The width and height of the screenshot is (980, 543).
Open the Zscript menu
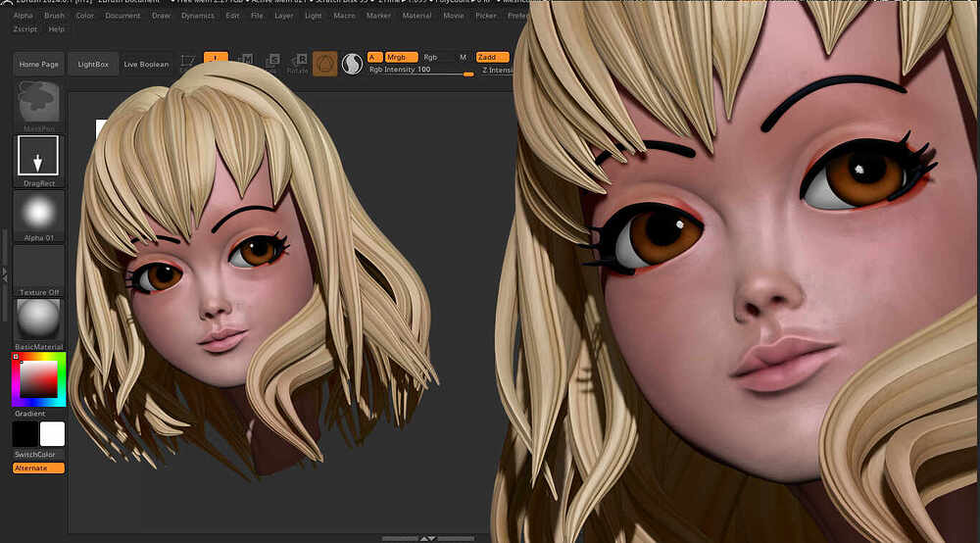[25, 29]
